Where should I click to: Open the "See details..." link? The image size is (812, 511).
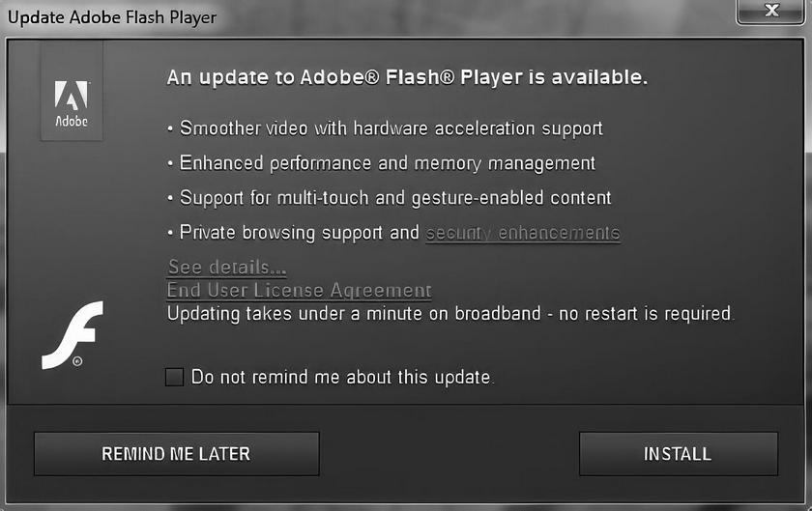(x=227, y=267)
